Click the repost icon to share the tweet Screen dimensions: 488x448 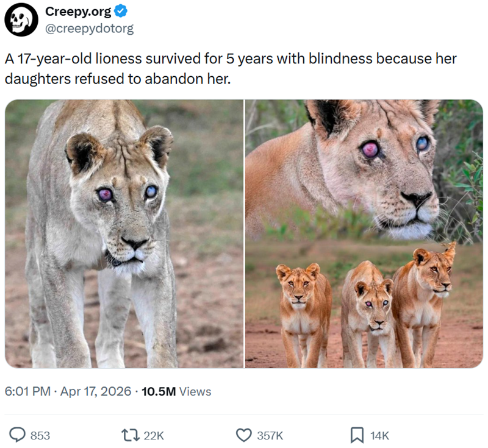[131, 435]
